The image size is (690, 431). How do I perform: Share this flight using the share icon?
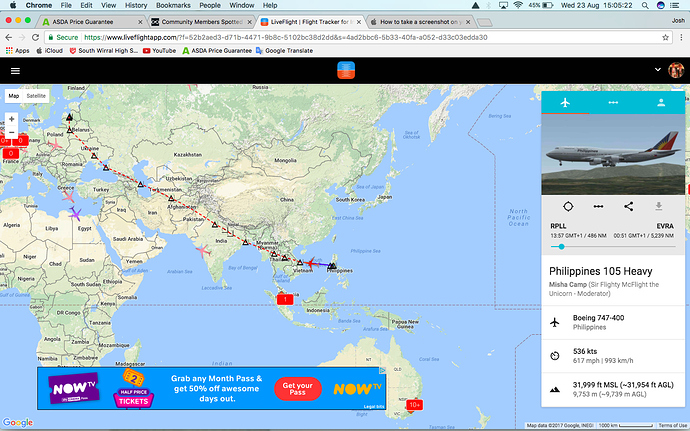pyautogui.click(x=628, y=206)
